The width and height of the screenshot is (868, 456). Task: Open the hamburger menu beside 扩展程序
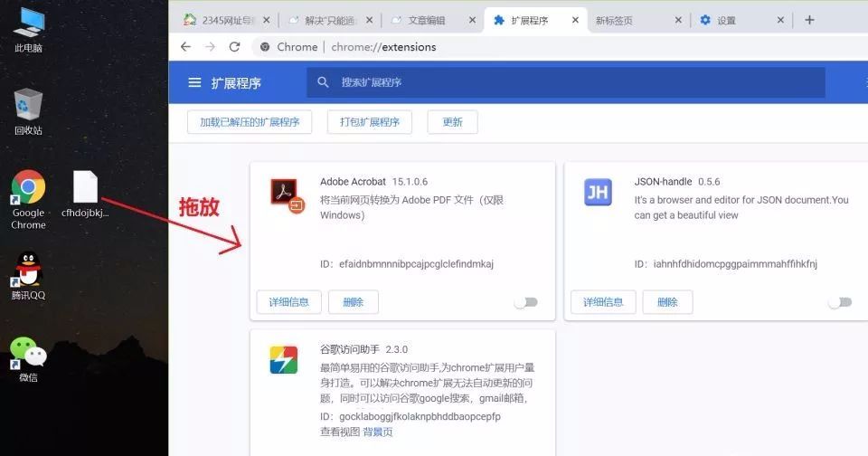click(x=194, y=82)
